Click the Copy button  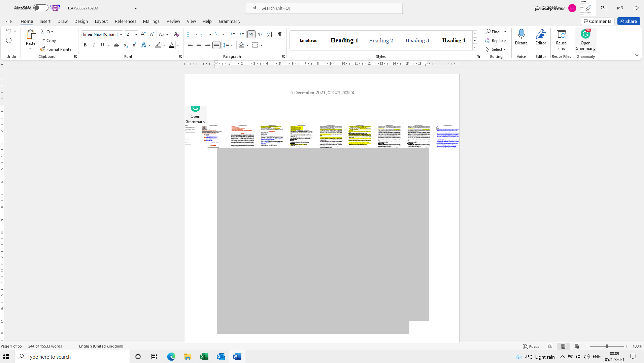tap(48, 40)
